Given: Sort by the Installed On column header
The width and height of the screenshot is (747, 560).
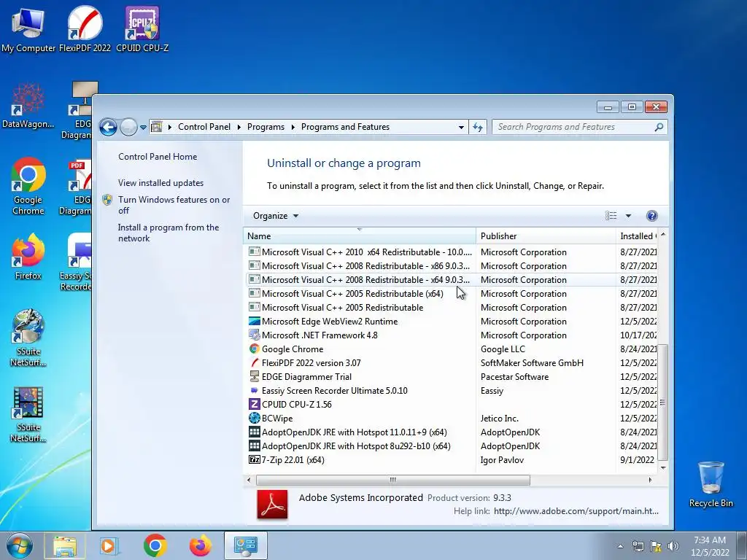Looking at the screenshot, I should (x=638, y=236).
